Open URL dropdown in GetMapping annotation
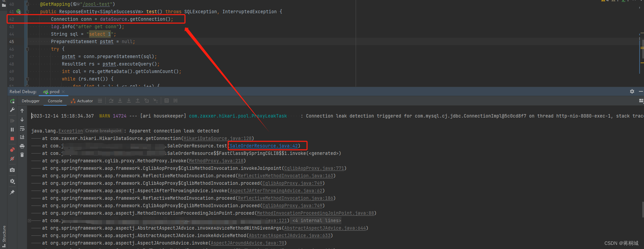This screenshot has height=249, width=644. 77,4
